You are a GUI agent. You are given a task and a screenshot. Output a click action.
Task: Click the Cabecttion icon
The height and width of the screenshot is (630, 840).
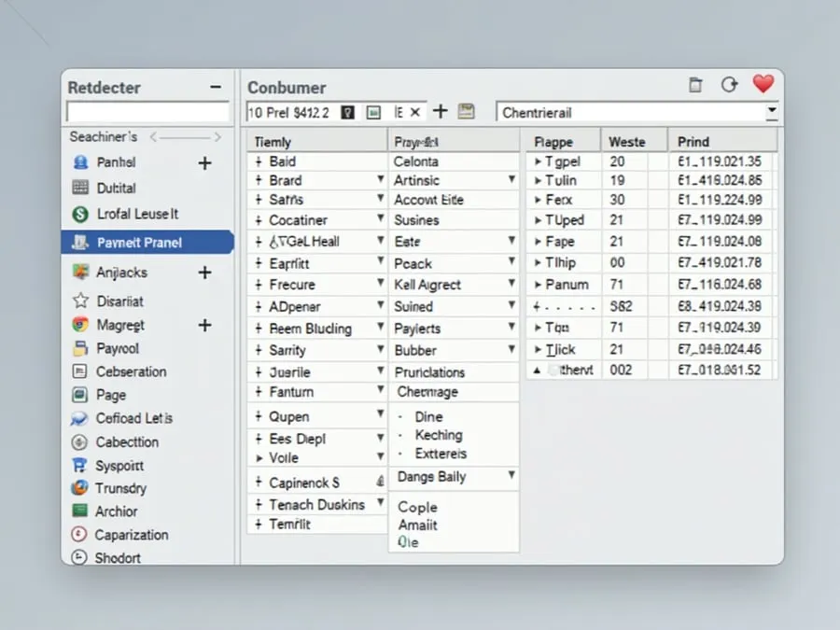pos(79,442)
